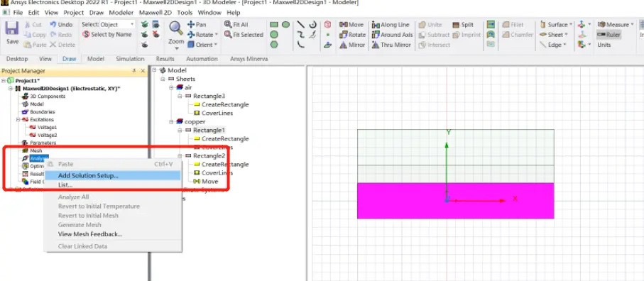Click the magenta rectangle in the modeler

(x=455, y=201)
